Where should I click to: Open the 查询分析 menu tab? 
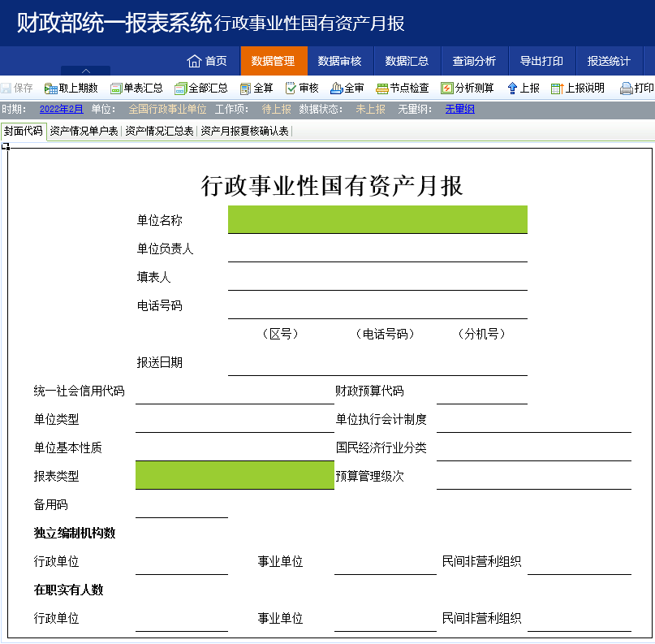[x=475, y=61]
